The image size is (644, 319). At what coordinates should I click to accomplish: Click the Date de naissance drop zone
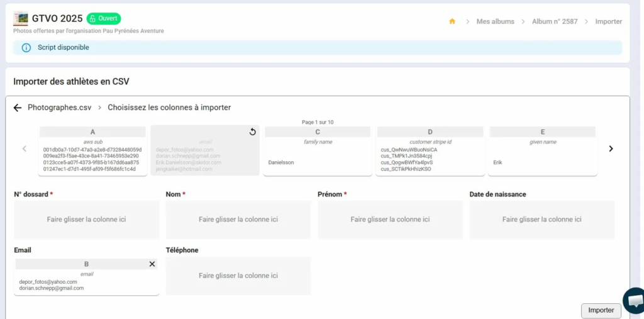(541, 220)
